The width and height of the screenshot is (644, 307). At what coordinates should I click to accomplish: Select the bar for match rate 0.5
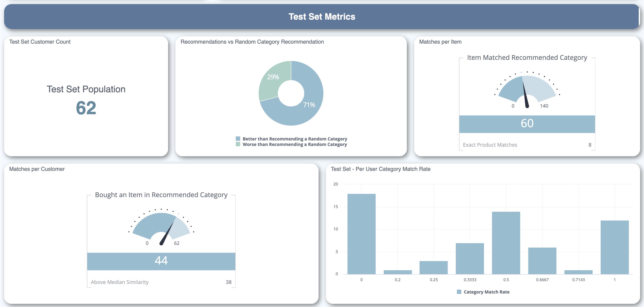[506, 243]
